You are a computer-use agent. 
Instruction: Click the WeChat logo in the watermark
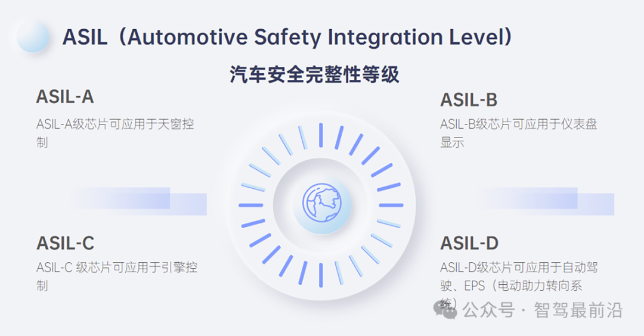[x=445, y=310]
